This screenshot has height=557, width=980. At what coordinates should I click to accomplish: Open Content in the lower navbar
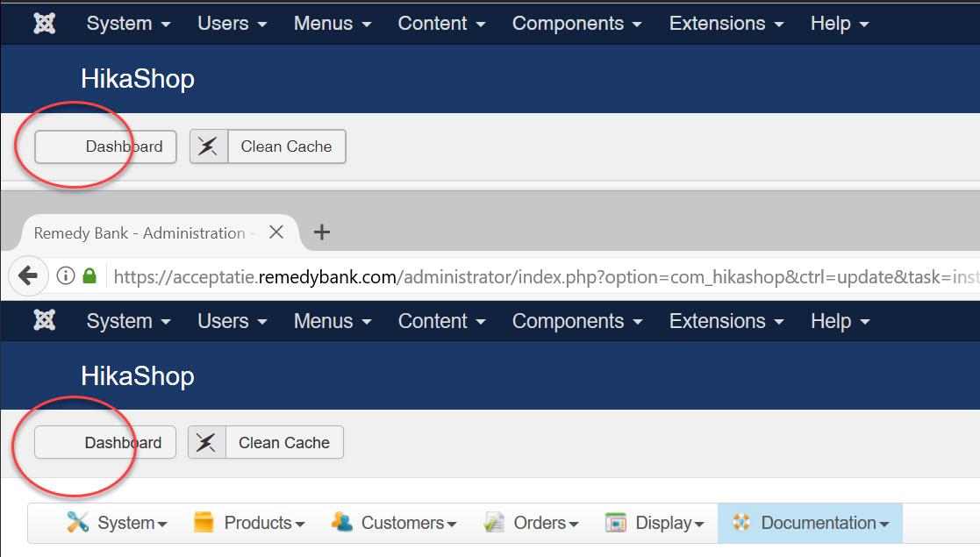point(441,321)
